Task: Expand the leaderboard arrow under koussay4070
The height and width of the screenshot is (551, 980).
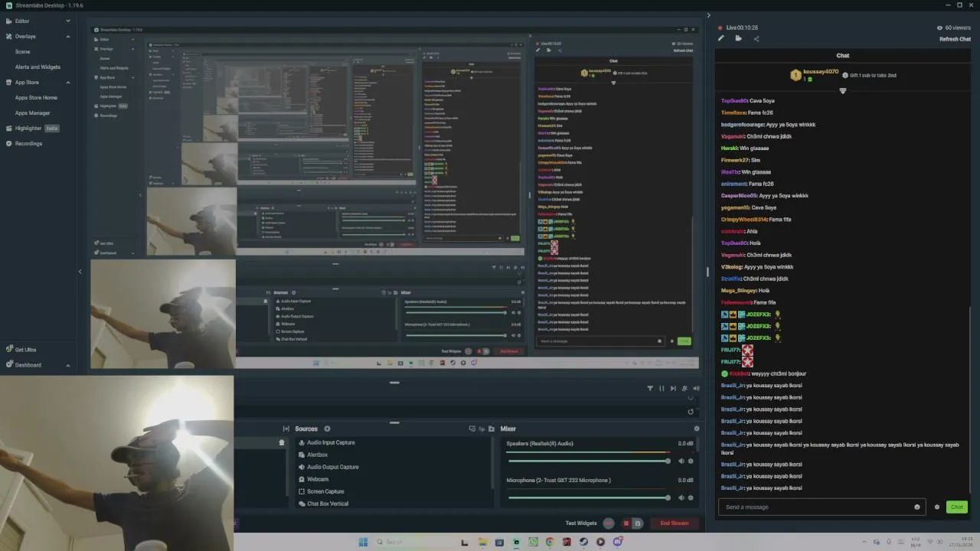Action: click(843, 91)
